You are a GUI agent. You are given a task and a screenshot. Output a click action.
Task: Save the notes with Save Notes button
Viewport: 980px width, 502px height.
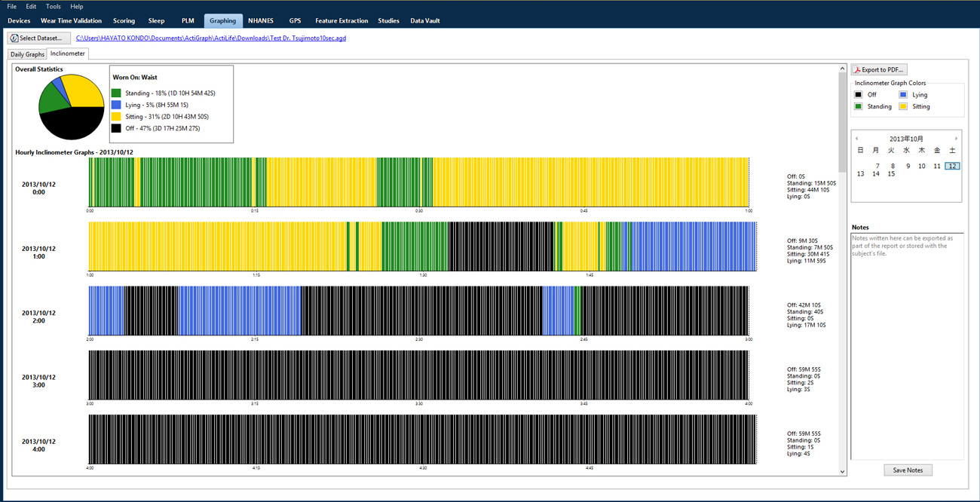[x=908, y=470]
